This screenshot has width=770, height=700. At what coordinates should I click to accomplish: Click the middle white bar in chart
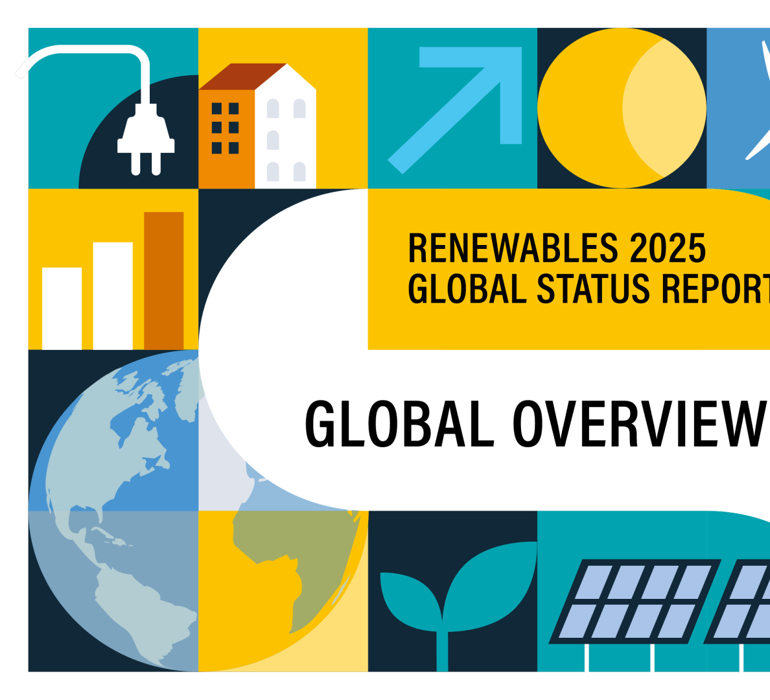pos(113,296)
